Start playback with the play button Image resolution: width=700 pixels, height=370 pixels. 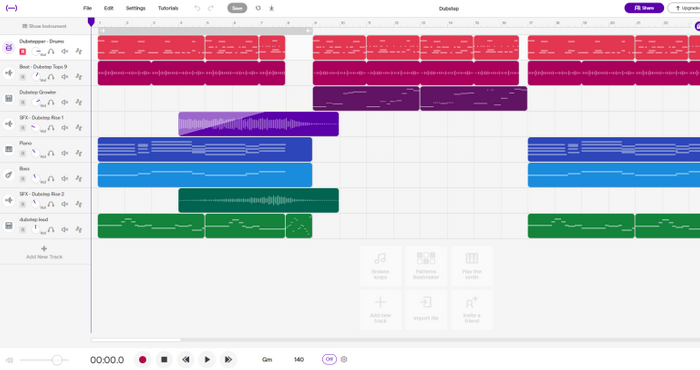207,359
